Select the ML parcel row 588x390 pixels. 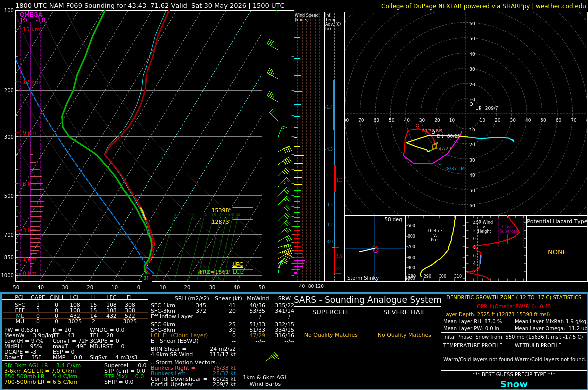(75, 316)
